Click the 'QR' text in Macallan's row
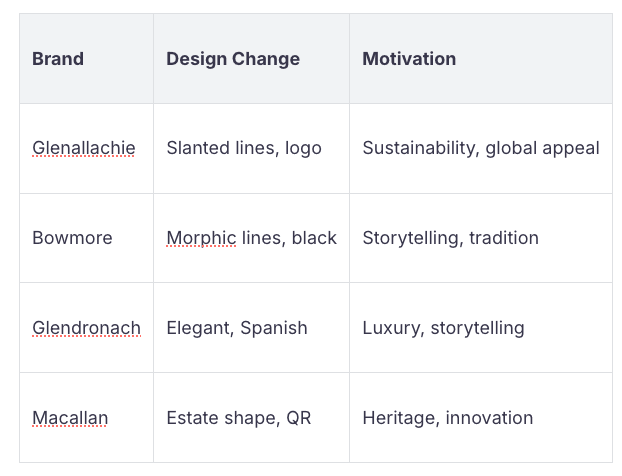622x476 pixels. point(298,418)
